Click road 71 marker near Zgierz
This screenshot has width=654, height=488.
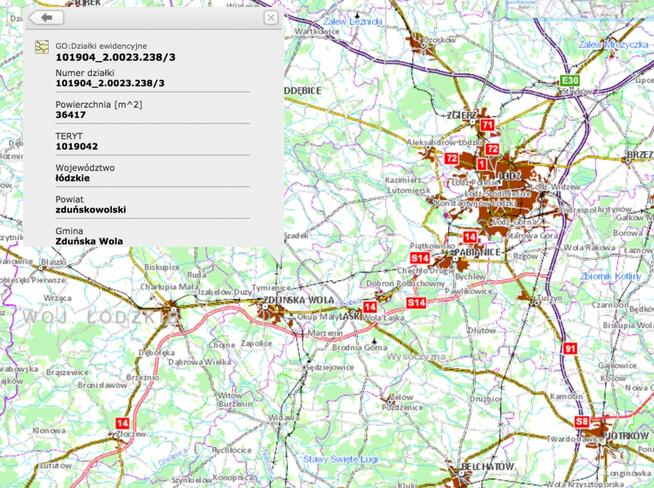tap(487, 125)
